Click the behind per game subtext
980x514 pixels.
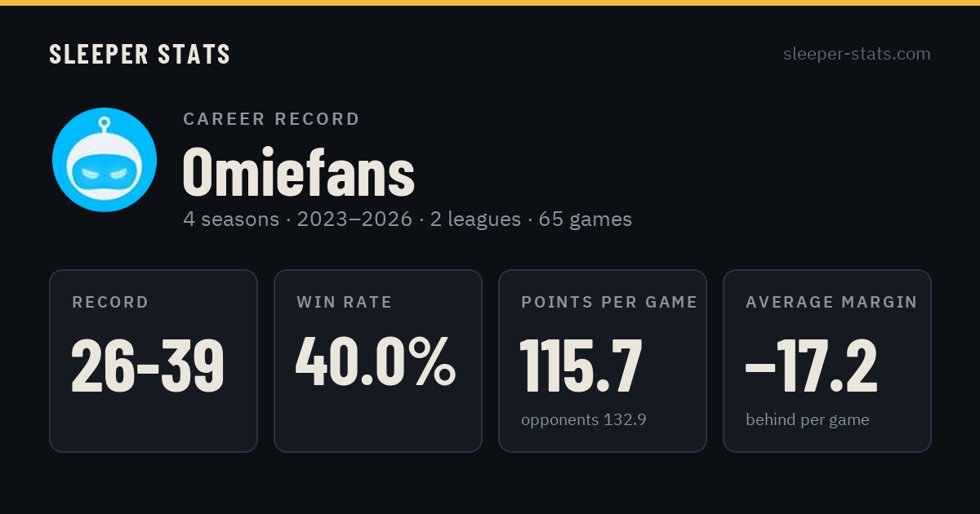pos(808,420)
